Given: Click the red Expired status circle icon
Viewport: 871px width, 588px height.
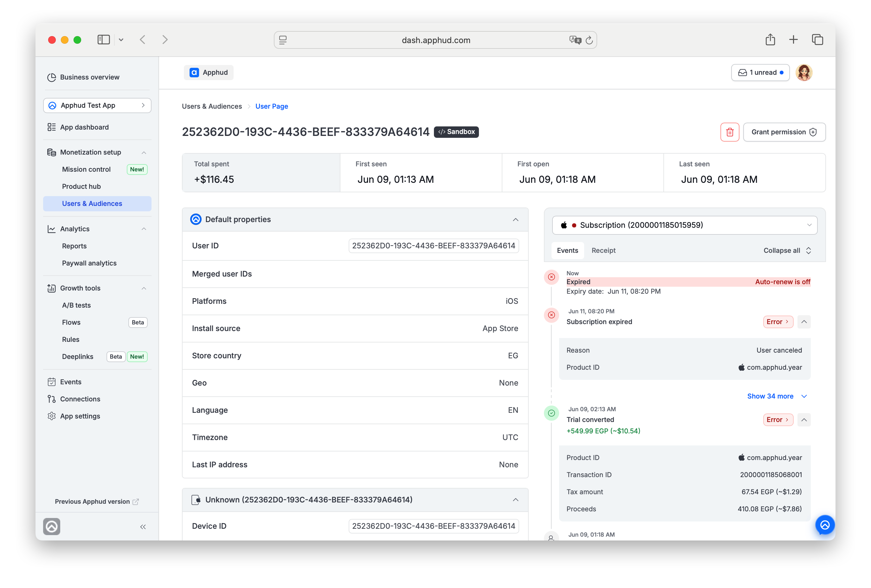Looking at the screenshot, I should [x=551, y=277].
